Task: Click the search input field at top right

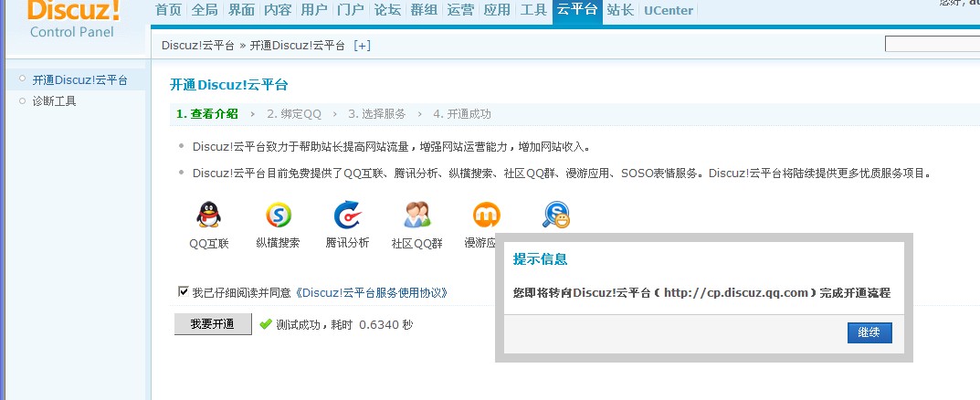Action: click(933, 44)
